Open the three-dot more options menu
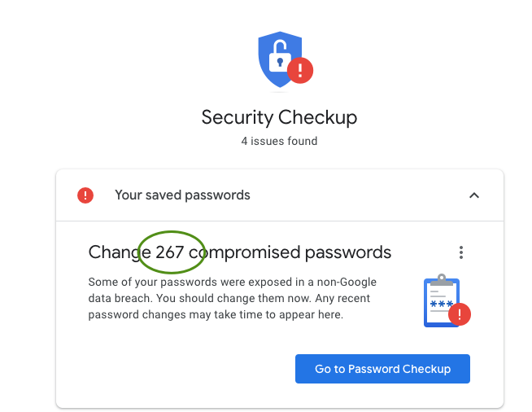This screenshot has width=532, height=412. 461,252
